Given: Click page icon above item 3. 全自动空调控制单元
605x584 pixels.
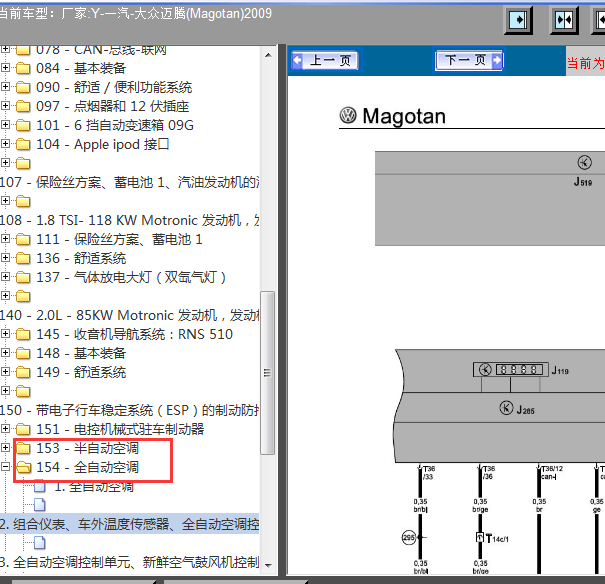Looking at the screenshot, I should point(40,543).
